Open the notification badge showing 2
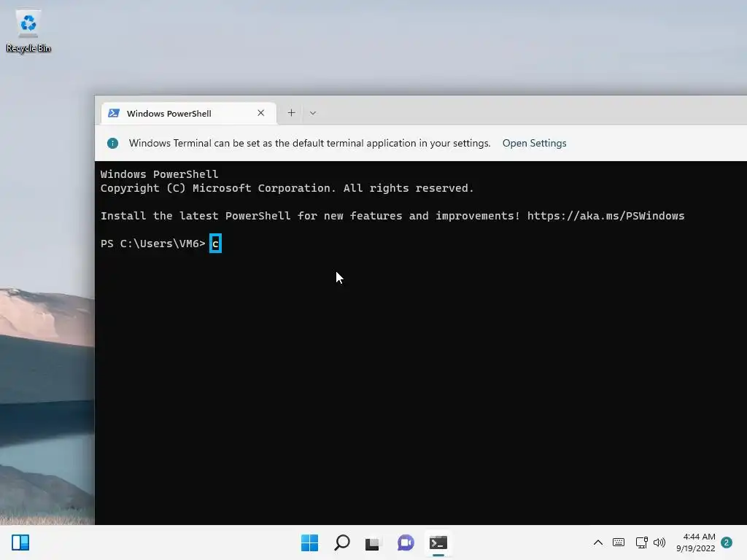747x560 pixels. click(x=727, y=542)
